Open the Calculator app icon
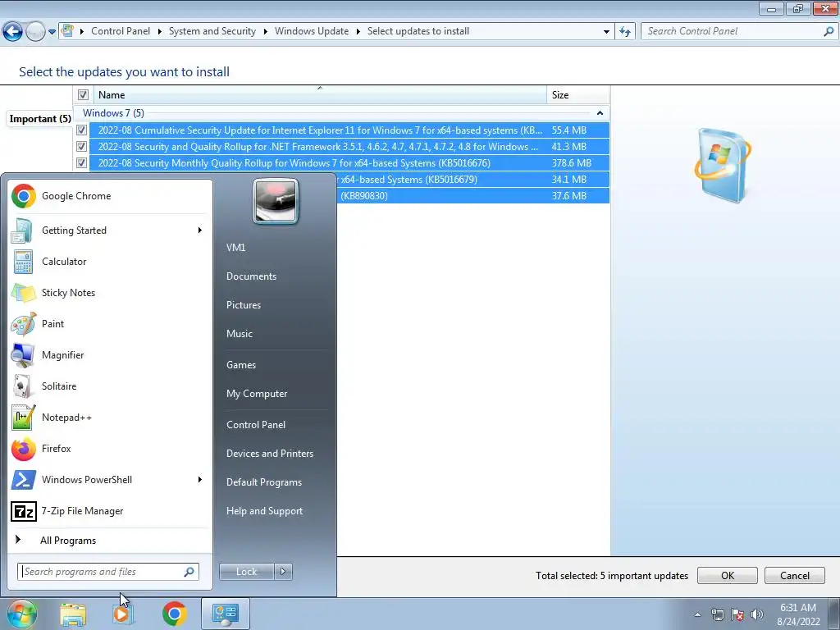Viewport: 840px width, 630px height. [23, 262]
